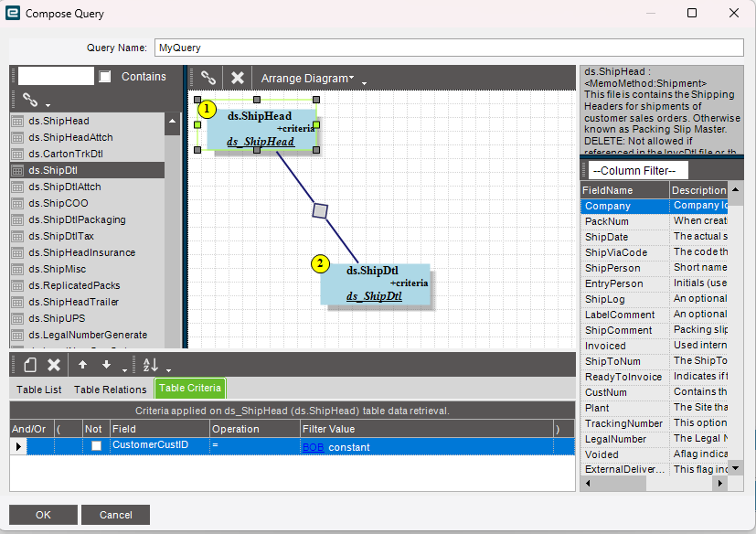Select ds.ShipMisc in the table list
The image size is (756, 534).
59,269
